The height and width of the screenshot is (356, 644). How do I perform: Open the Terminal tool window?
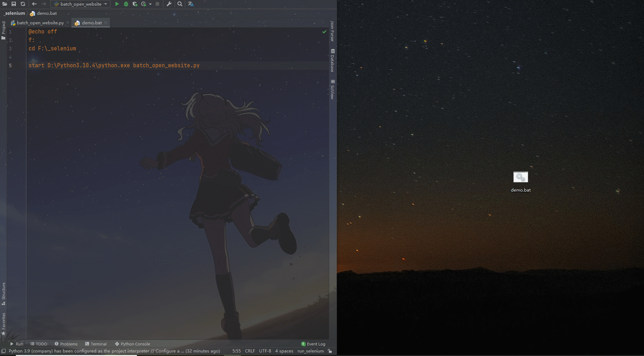point(96,344)
